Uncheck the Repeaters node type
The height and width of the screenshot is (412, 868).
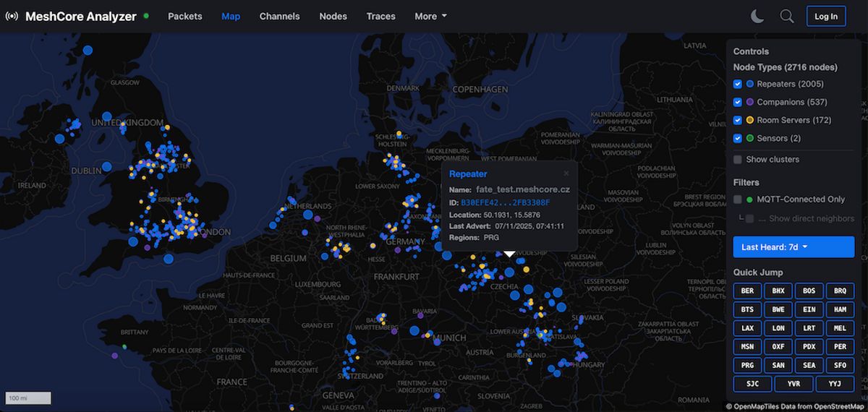pyautogui.click(x=738, y=84)
